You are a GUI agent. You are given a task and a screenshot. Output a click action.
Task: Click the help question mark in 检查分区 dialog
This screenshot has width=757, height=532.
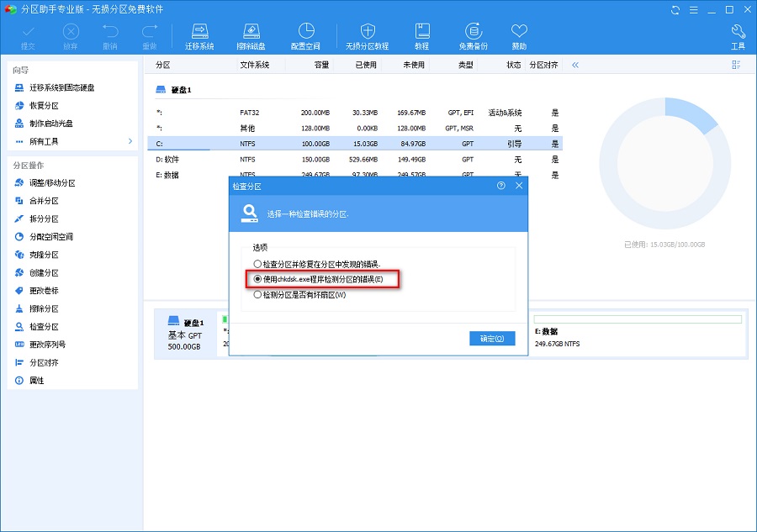[501, 186]
